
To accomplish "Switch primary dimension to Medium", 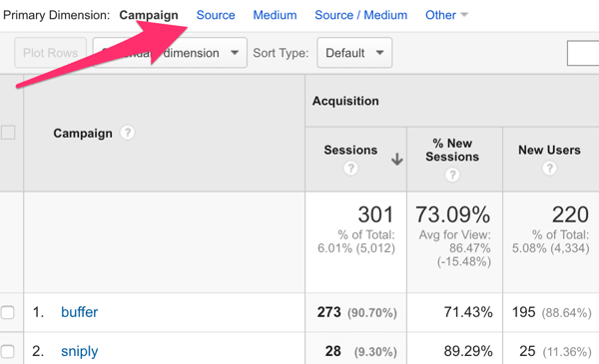I will pos(275,15).
